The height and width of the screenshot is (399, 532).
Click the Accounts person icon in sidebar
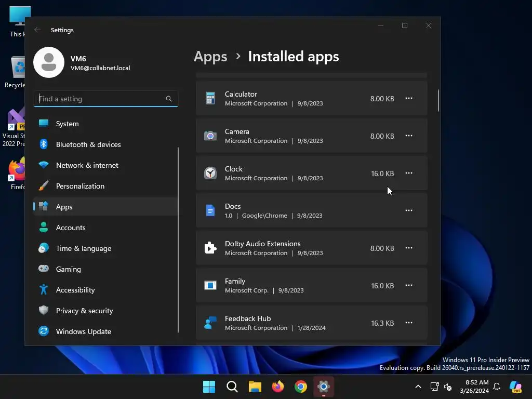pyautogui.click(x=44, y=228)
